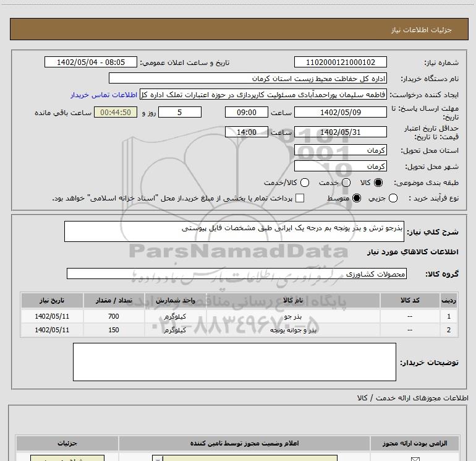Click the delivery province field کرمان
The image size is (476, 461).
coord(340,150)
